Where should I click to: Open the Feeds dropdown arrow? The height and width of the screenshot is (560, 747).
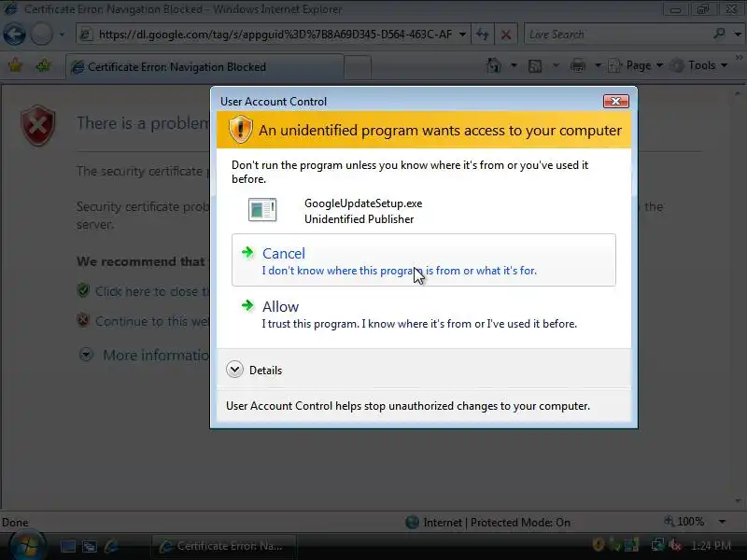click(556, 65)
